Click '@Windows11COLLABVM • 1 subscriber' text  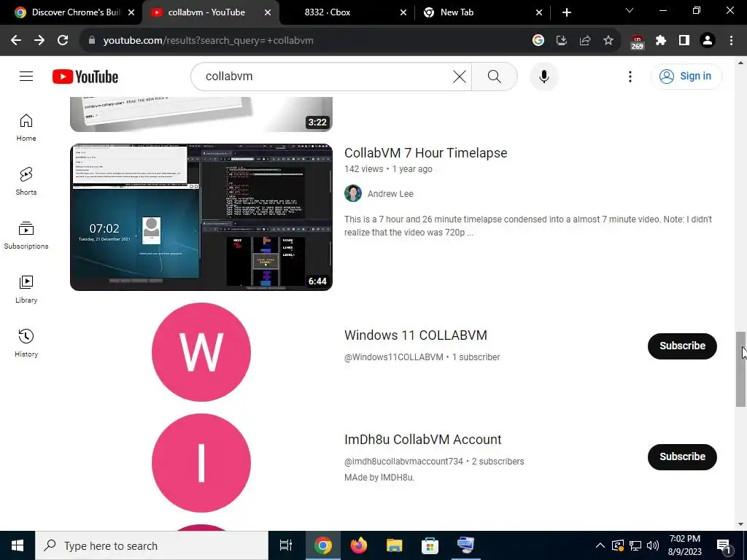[x=422, y=357]
